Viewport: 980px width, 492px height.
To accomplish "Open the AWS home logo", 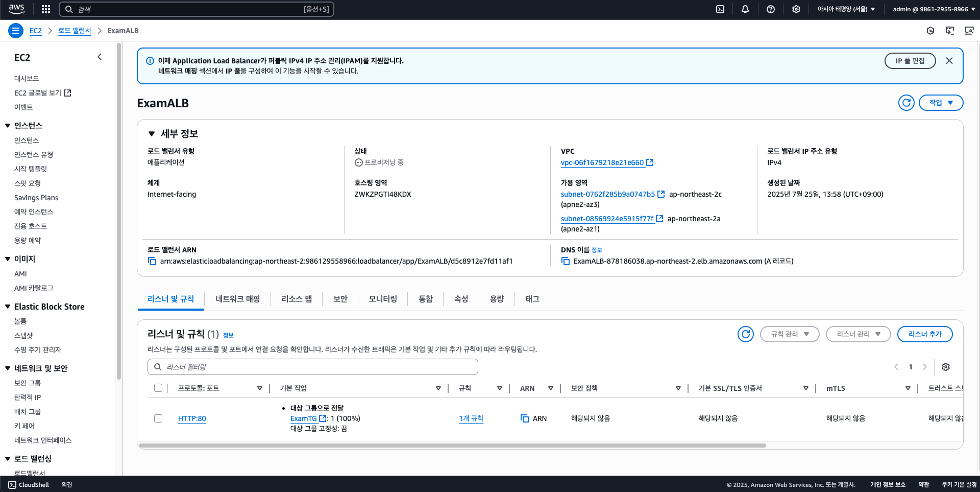I will [x=16, y=9].
